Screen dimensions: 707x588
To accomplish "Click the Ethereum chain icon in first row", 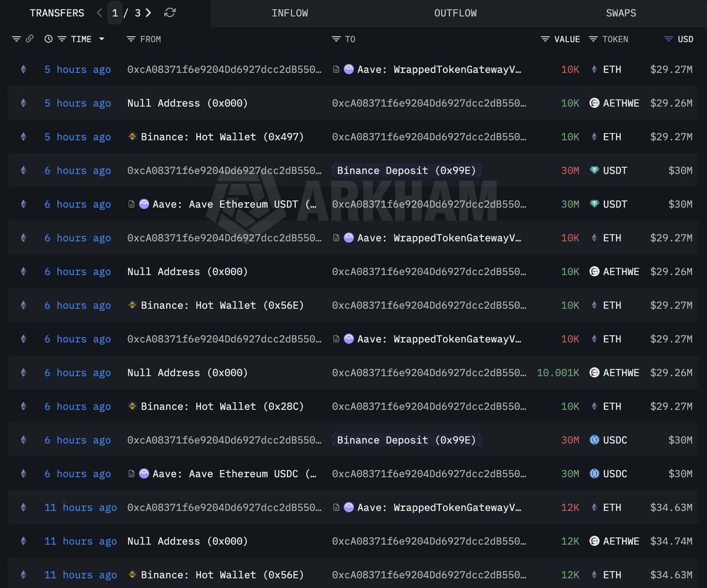I will [24, 70].
